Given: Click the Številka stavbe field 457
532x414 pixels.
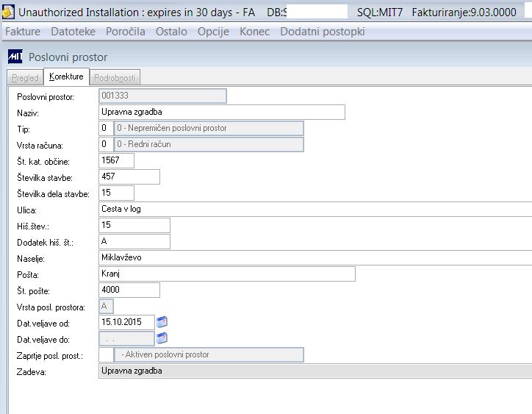Looking at the screenshot, I should pyautogui.click(x=129, y=176).
